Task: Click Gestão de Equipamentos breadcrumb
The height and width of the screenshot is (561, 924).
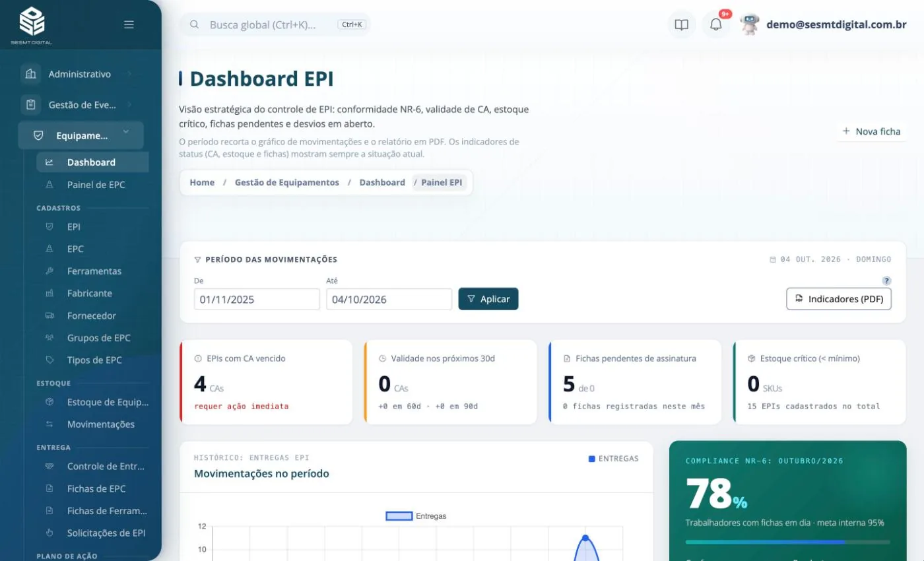Action: pyautogui.click(x=287, y=182)
